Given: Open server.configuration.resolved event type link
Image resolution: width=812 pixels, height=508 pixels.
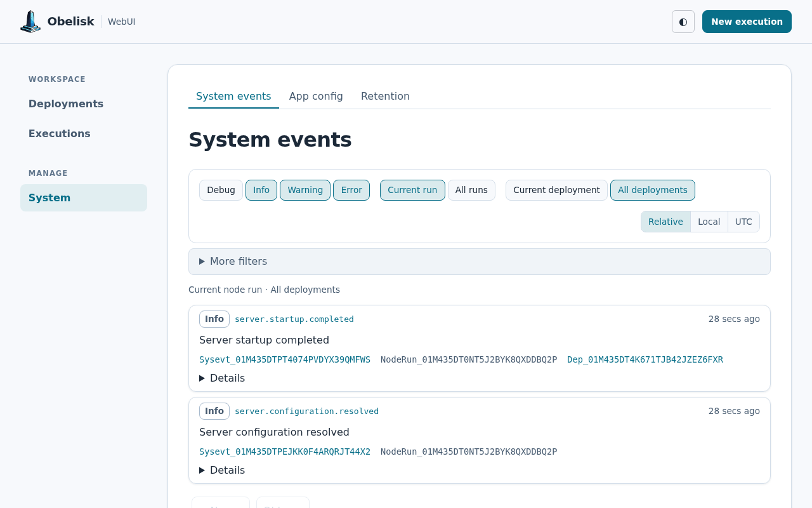Looking at the screenshot, I should point(306,411).
